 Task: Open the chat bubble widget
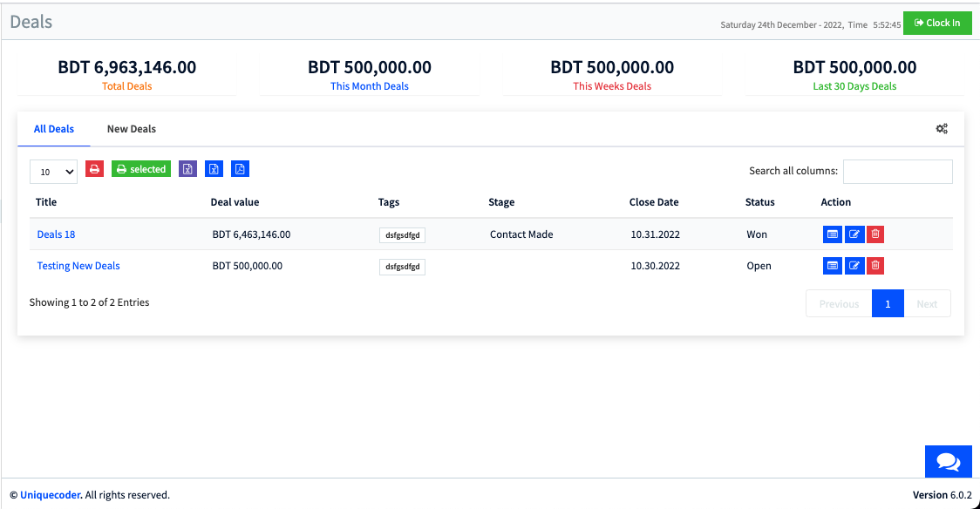click(x=948, y=462)
